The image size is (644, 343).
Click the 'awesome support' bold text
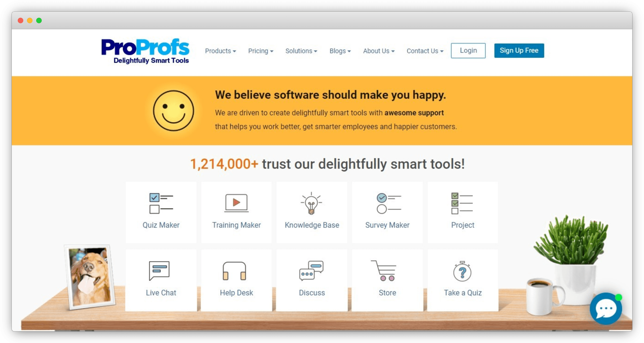[x=414, y=113]
